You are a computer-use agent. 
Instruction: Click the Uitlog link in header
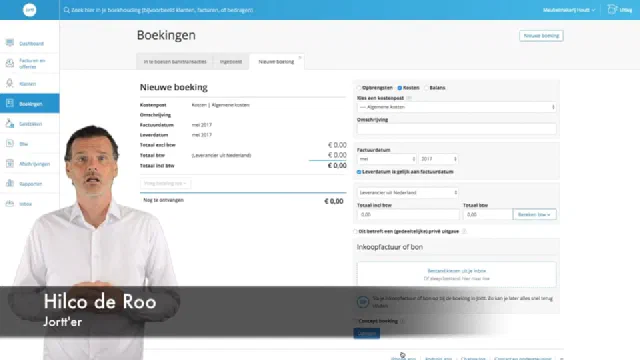[x=625, y=10]
